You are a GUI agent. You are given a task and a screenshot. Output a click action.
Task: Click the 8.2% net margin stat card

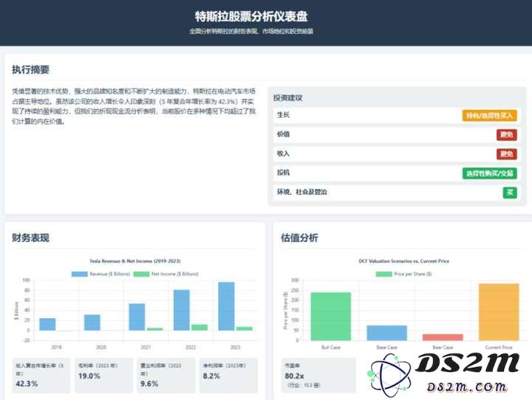click(x=228, y=376)
